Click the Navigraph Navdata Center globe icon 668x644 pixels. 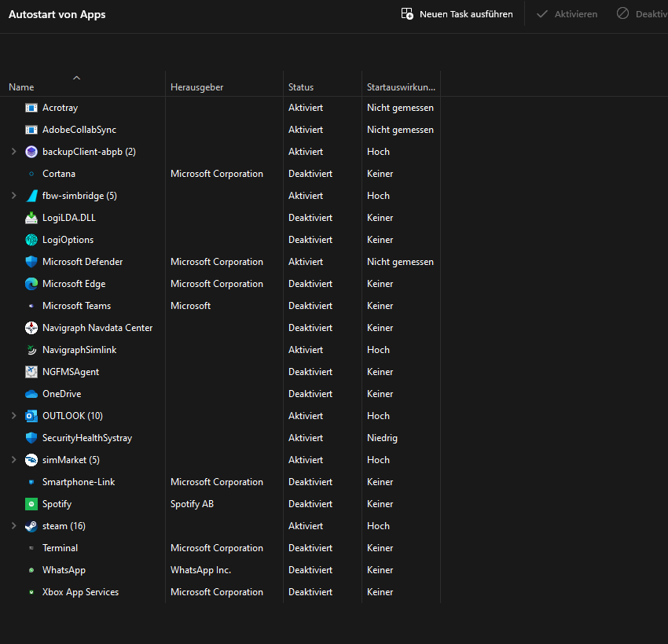click(x=31, y=327)
